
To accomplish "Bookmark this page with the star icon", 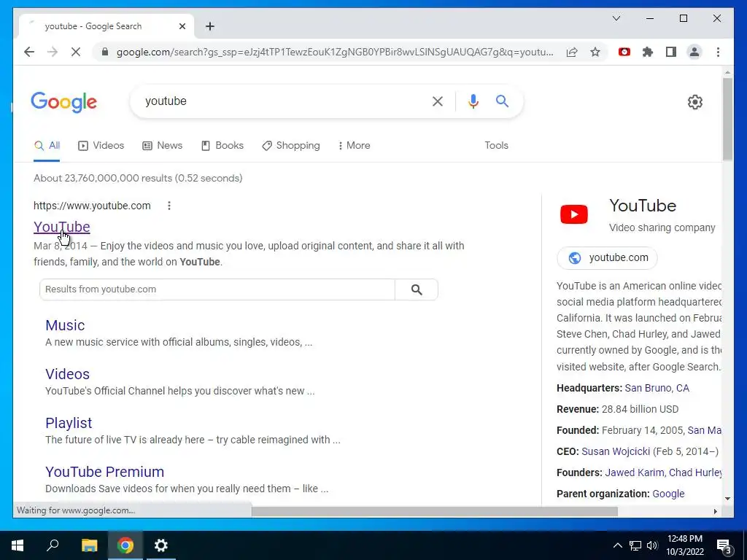I will (595, 52).
